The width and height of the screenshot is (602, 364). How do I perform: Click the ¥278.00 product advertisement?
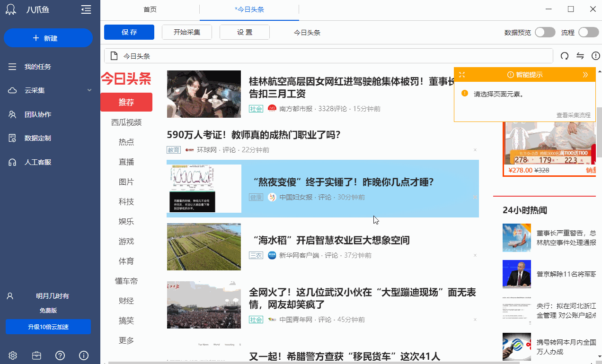tap(549, 149)
